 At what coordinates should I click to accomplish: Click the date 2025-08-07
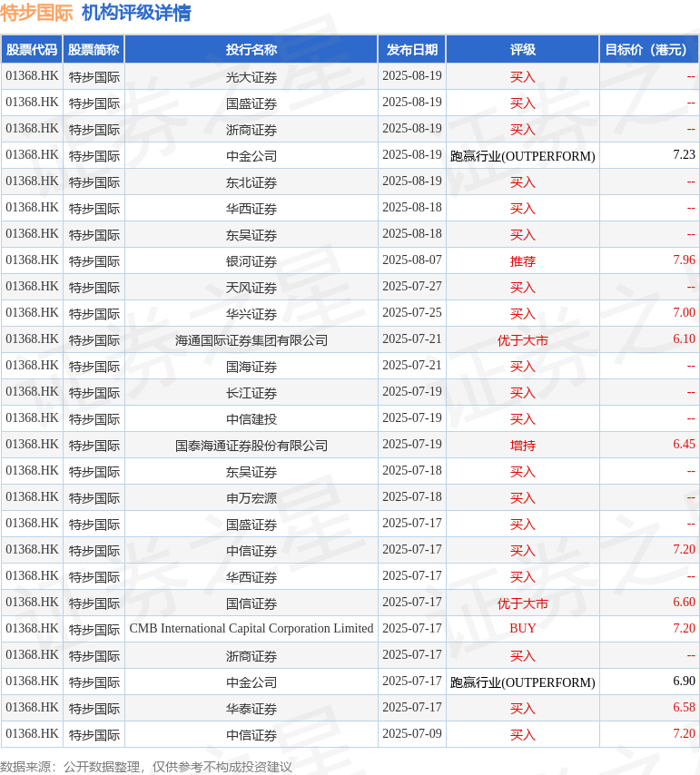[412, 260]
